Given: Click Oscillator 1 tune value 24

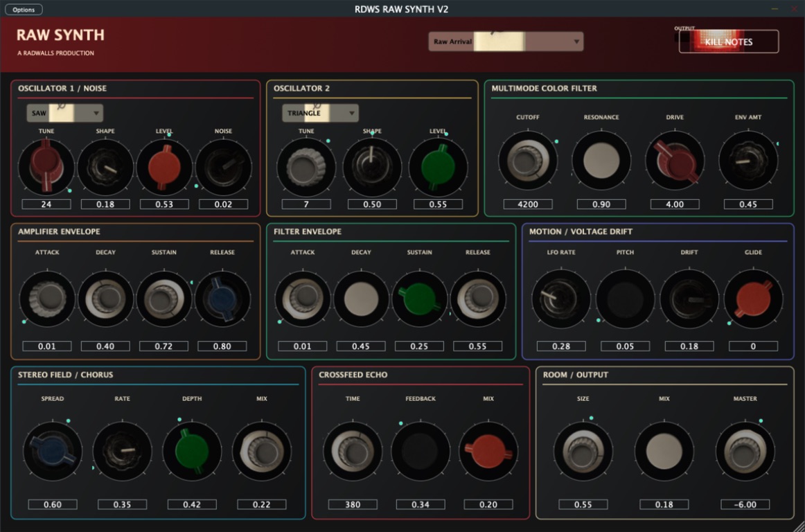Looking at the screenshot, I should point(46,204).
